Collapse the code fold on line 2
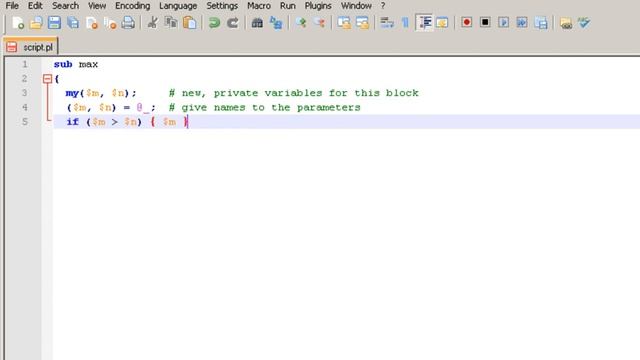 coord(47,79)
